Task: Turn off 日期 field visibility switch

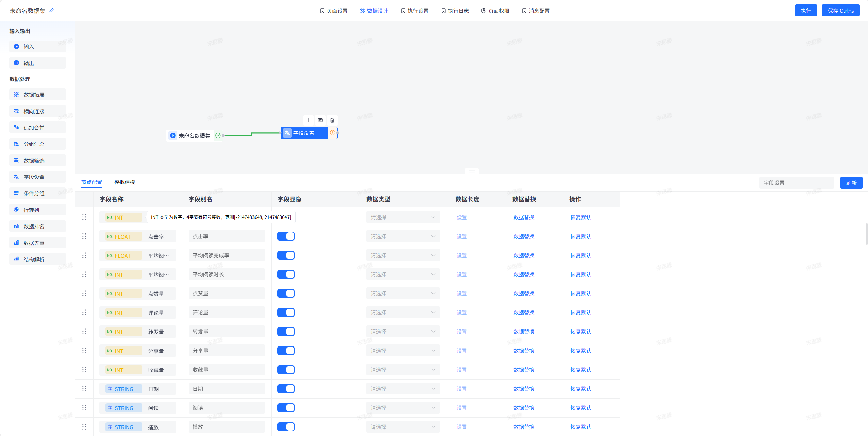Action: [286, 389]
